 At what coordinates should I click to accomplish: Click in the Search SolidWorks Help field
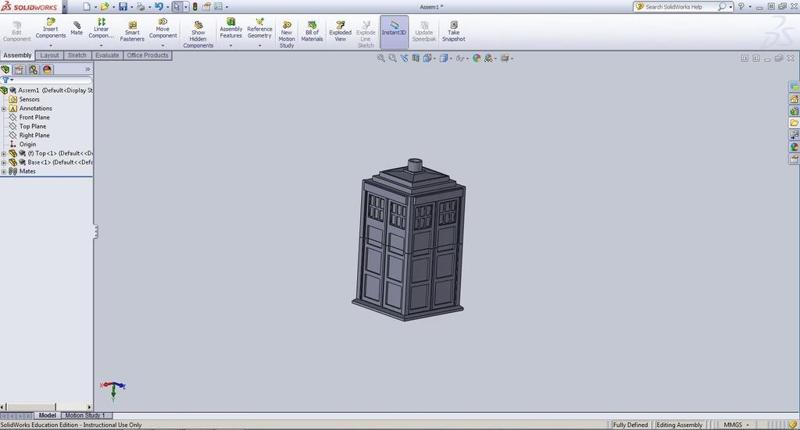pos(680,7)
